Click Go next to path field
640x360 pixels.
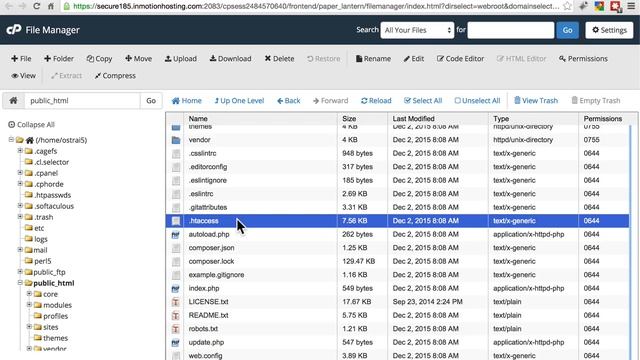(151, 100)
